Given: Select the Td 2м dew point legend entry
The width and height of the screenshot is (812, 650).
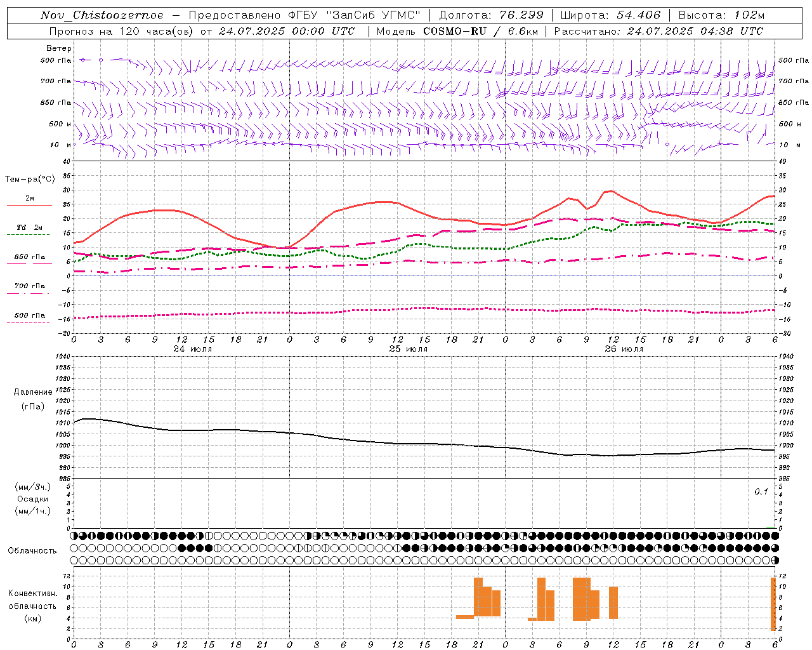Looking at the screenshot, I should 30,227.
